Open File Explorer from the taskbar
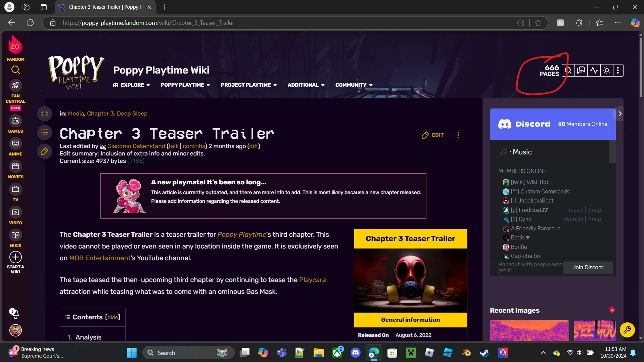Viewport: 644px width, 362px height. 318,353
